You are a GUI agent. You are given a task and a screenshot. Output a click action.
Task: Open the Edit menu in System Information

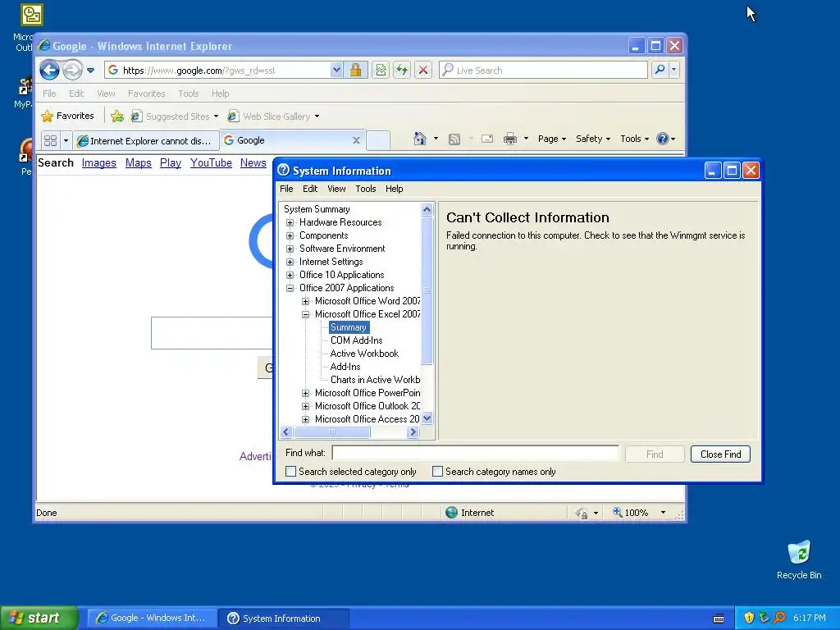pos(310,189)
